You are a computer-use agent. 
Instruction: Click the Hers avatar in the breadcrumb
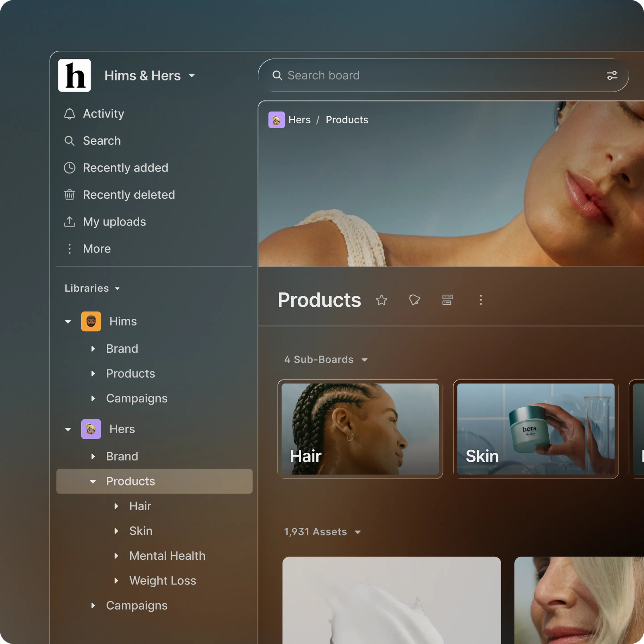[x=276, y=120]
